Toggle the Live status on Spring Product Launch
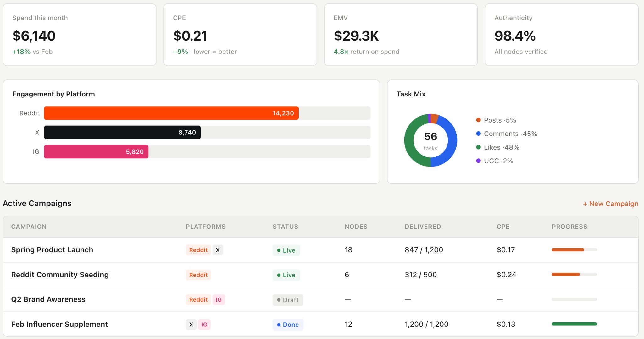 click(x=286, y=250)
